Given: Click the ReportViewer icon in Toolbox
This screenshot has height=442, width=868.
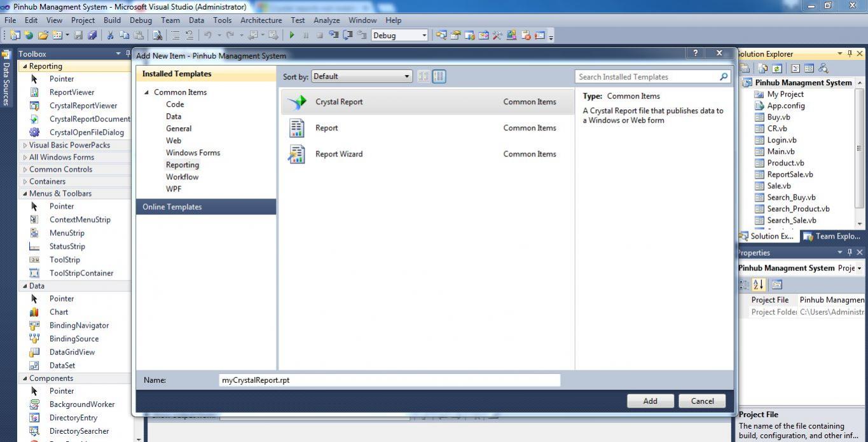Looking at the screenshot, I should [x=35, y=92].
